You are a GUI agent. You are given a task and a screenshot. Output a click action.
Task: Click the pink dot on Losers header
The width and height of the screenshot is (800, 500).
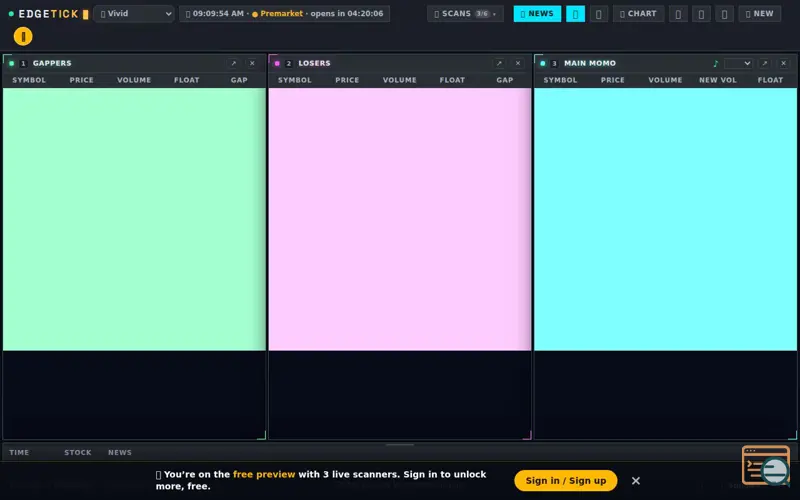[277, 63]
